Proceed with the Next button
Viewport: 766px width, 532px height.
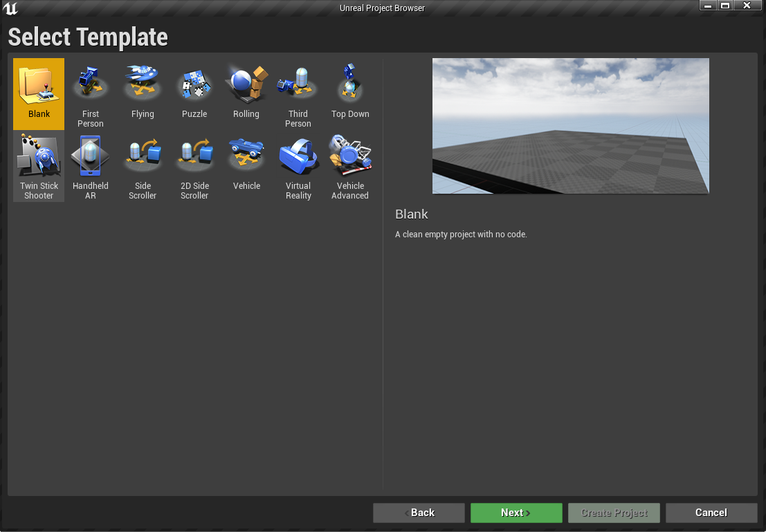pyautogui.click(x=516, y=513)
